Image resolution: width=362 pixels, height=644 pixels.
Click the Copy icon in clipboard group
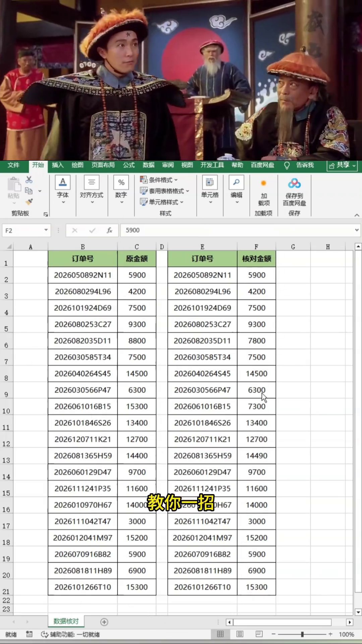coord(29,191)
